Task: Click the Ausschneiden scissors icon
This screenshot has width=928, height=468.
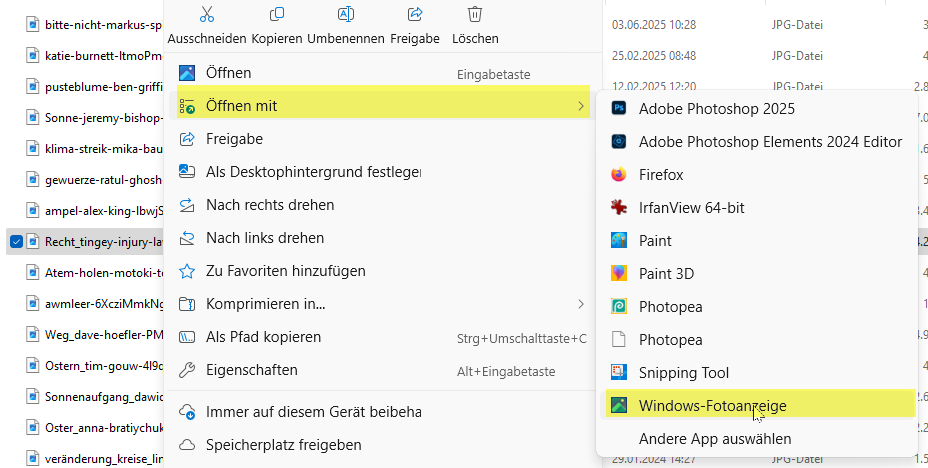Action: pos(207,15)
